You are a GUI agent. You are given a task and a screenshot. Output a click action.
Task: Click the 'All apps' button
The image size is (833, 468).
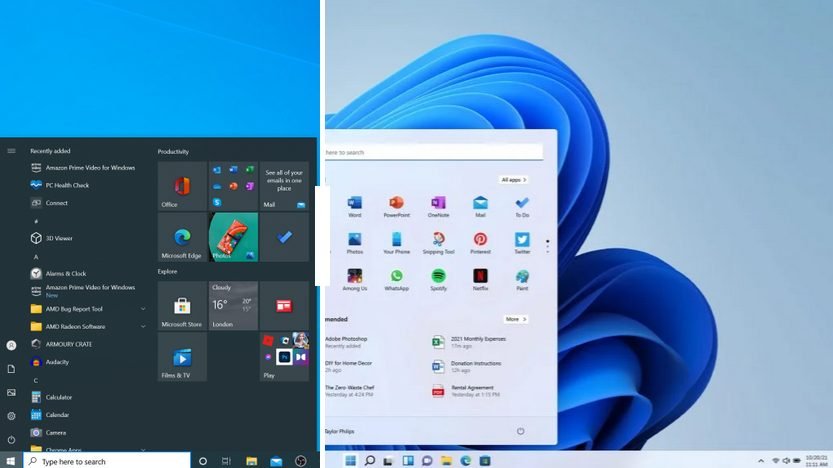point(514,180)
